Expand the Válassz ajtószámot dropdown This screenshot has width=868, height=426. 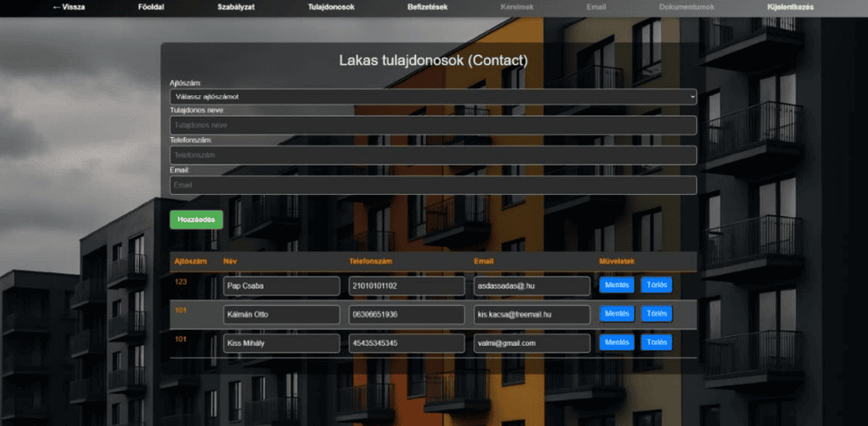(x=433, y=96)
